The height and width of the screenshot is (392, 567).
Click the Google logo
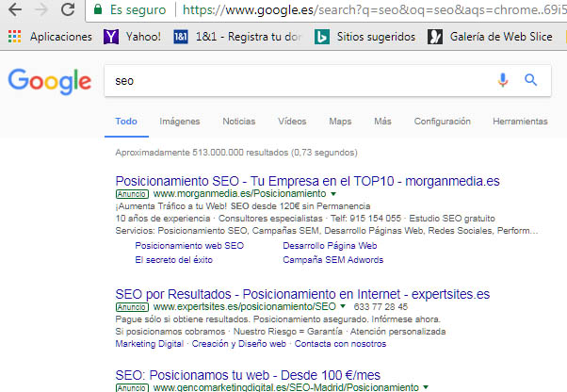tap(46, 81)
